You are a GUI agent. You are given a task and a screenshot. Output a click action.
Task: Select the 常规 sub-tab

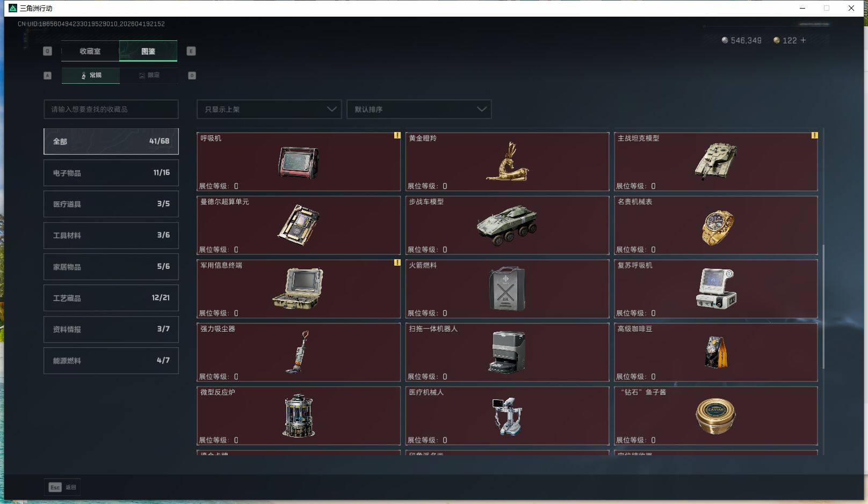91,75
